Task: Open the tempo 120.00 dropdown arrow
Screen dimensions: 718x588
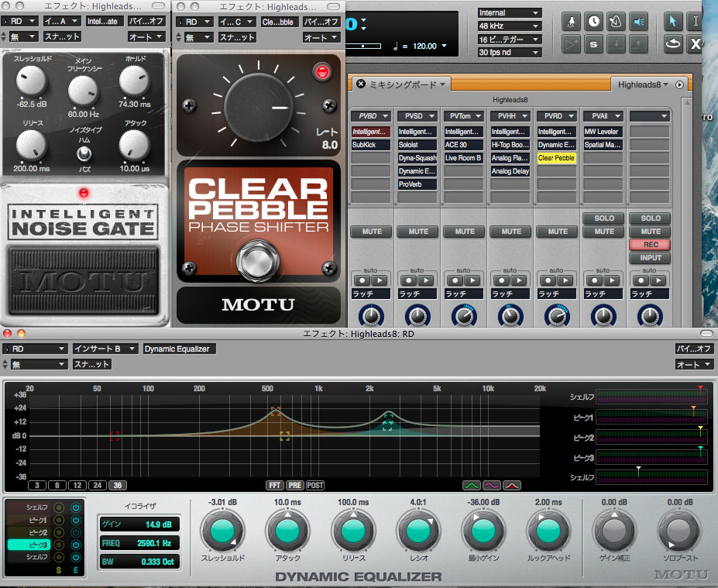Action: [444, 46]
